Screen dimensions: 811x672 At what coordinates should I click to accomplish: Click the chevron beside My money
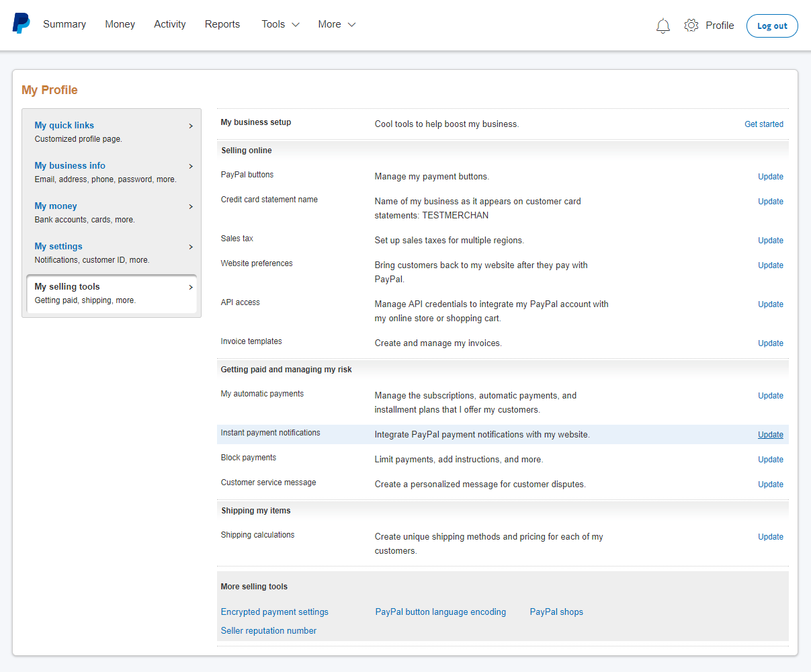pyautogui.click(x=191, y=206)
